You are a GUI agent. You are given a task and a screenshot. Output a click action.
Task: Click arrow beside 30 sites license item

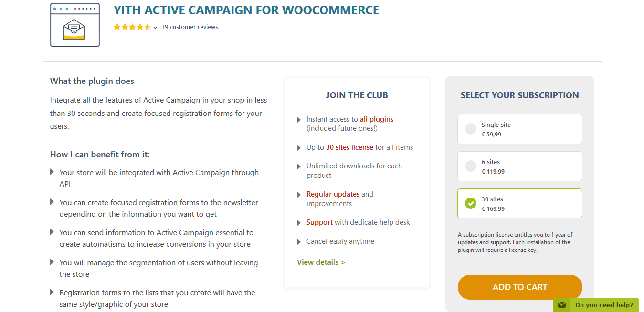[x=299, y=148]
